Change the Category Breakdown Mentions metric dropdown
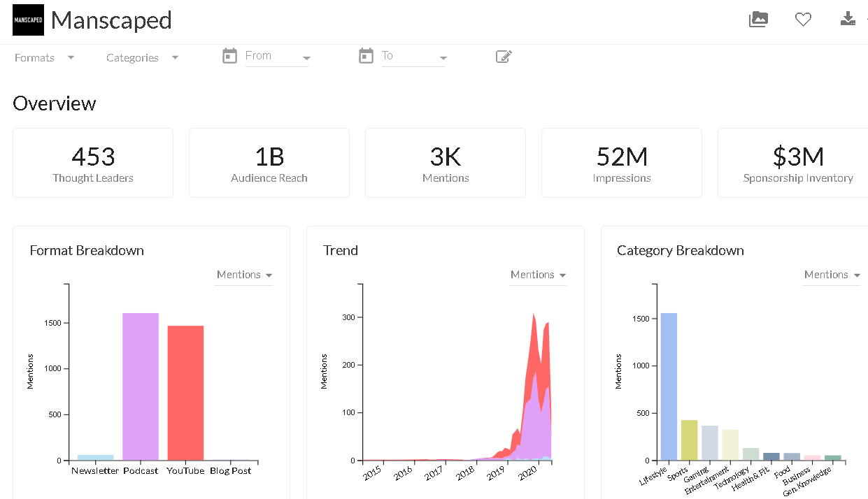Viewport: 868px width, 499px height. coord(832,275)
